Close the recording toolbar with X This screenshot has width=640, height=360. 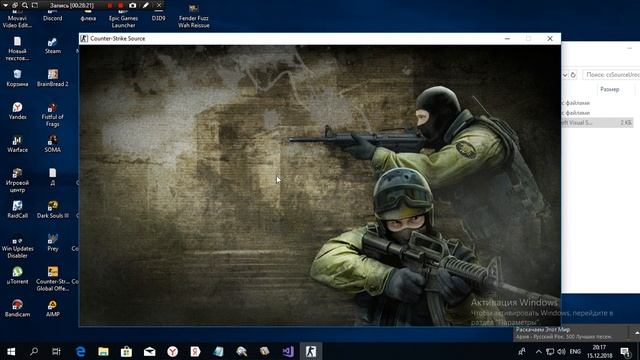point(159,5)
